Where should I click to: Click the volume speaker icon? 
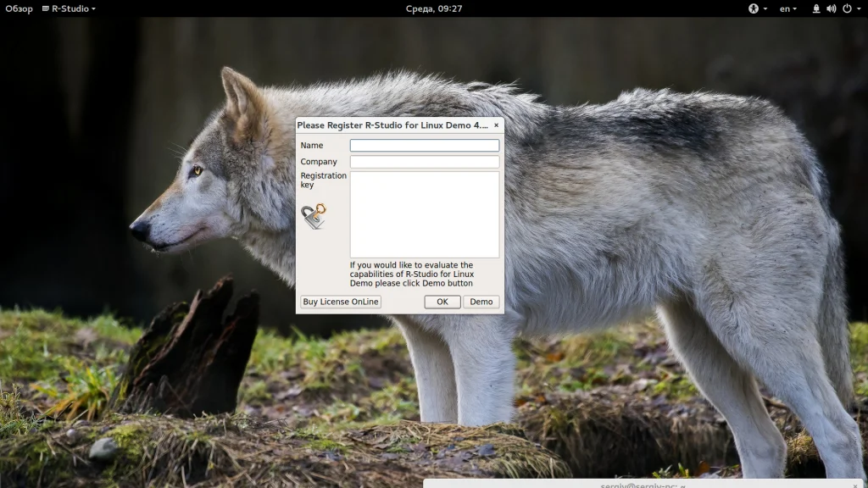pos(831,8)
